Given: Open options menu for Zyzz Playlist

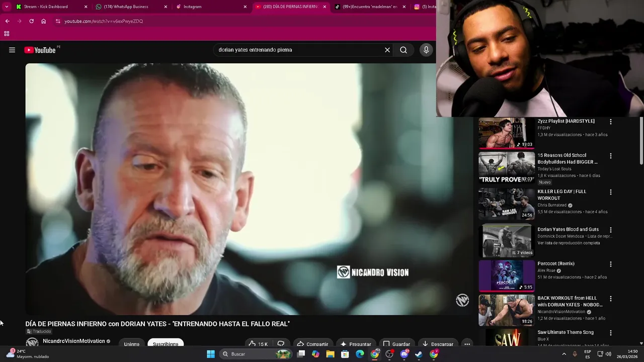Looking at the screenshot, I should click(x=611, y=122).
